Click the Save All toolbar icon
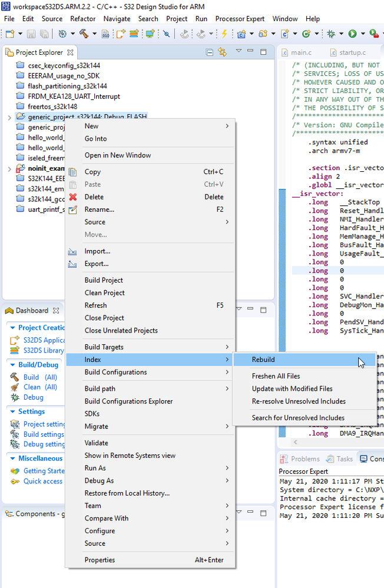This screenshot has width=384, height=588. 44,34
